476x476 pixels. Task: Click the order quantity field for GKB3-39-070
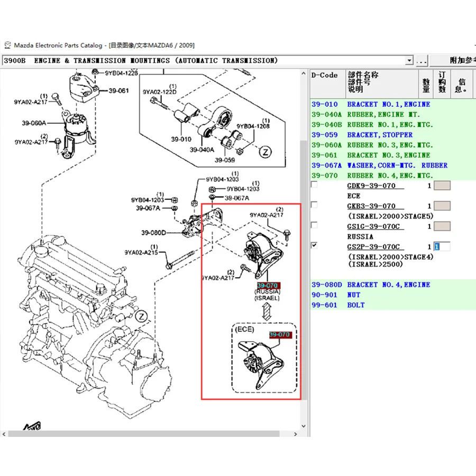coord(442,206)
